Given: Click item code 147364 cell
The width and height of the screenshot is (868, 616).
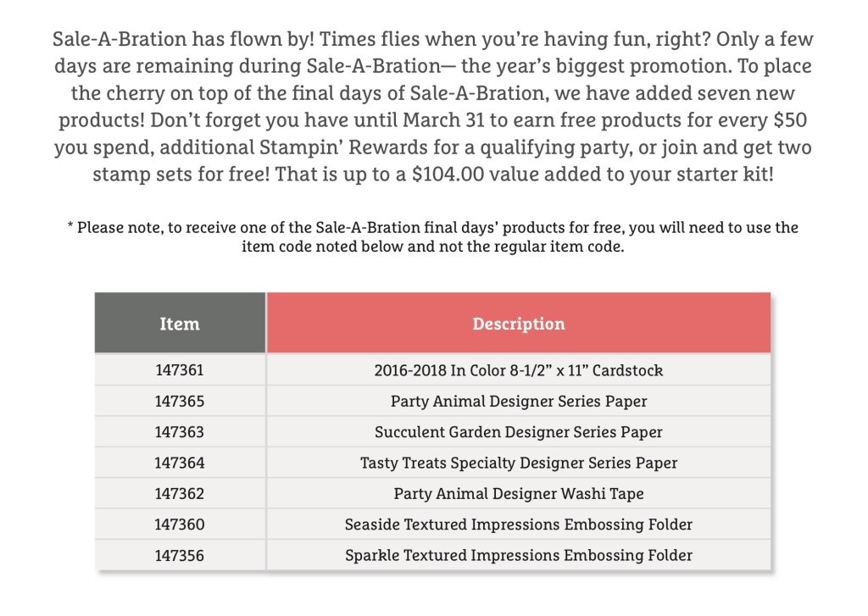Looking at the screenshot, I should [x=180, y=463].
